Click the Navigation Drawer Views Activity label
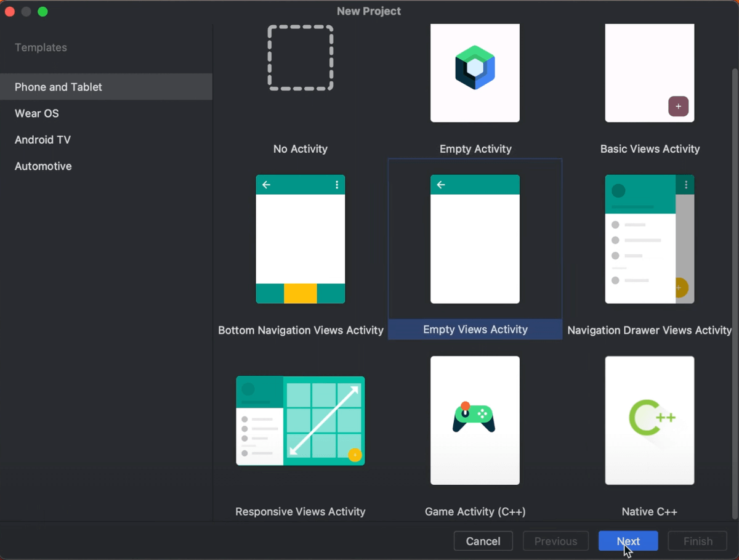Screen dimensions: 739x560 [x=650, y=330]
